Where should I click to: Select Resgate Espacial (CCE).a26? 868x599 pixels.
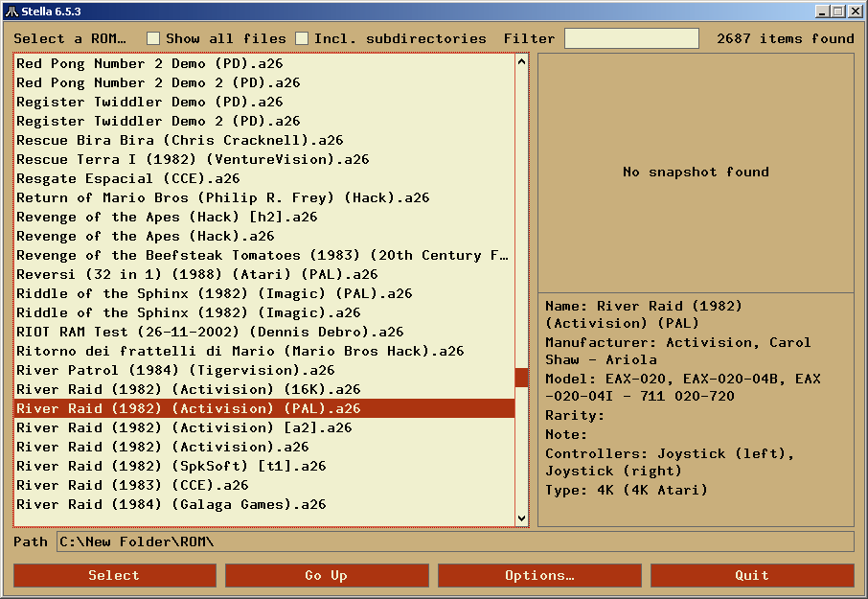point(264,179)
